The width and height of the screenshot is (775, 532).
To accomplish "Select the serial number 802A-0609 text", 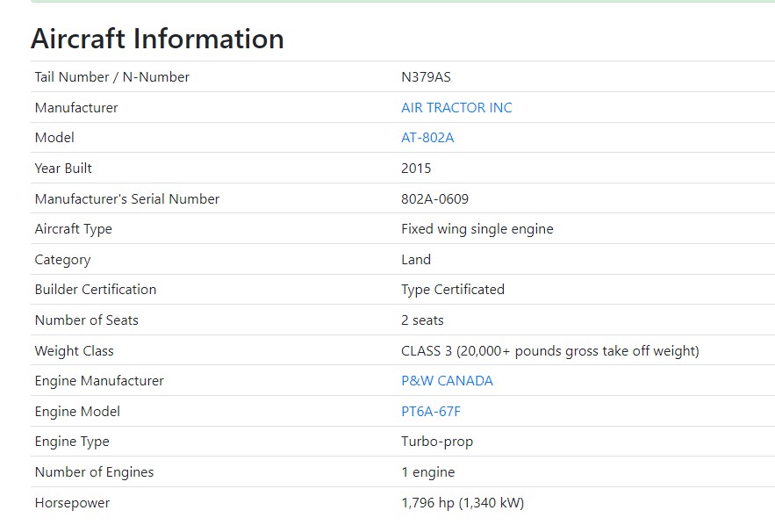I will (x=441, y=199).
